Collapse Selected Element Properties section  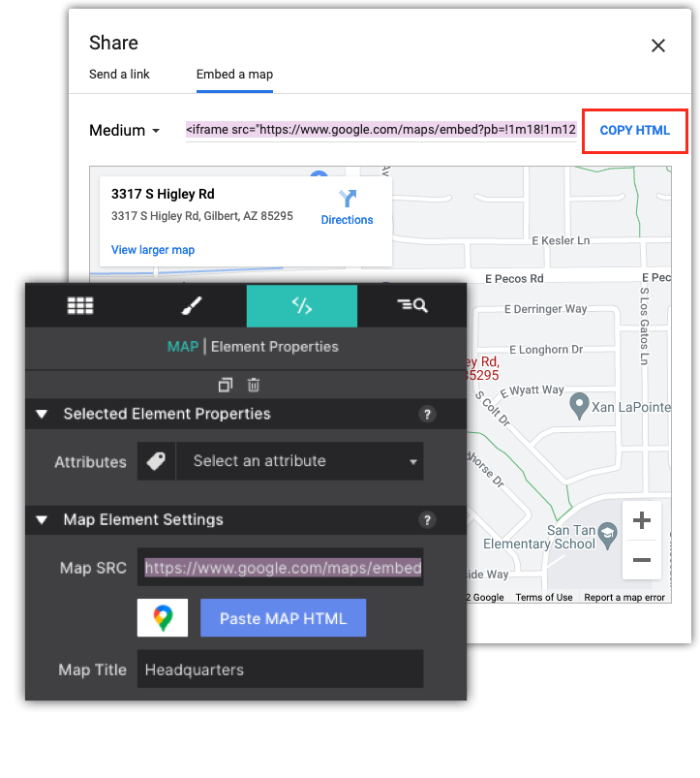point(42,414)
